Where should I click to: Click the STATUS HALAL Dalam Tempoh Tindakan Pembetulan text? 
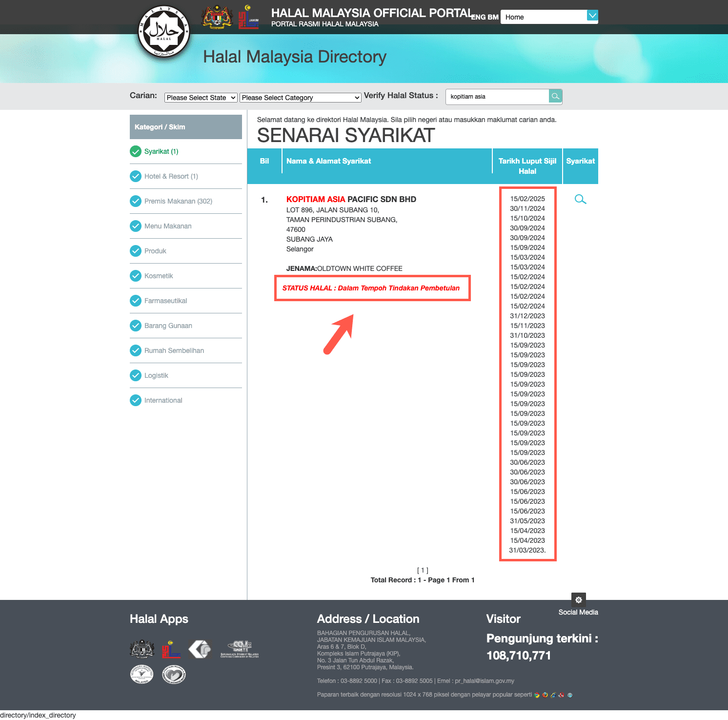(x=371, y=288)
